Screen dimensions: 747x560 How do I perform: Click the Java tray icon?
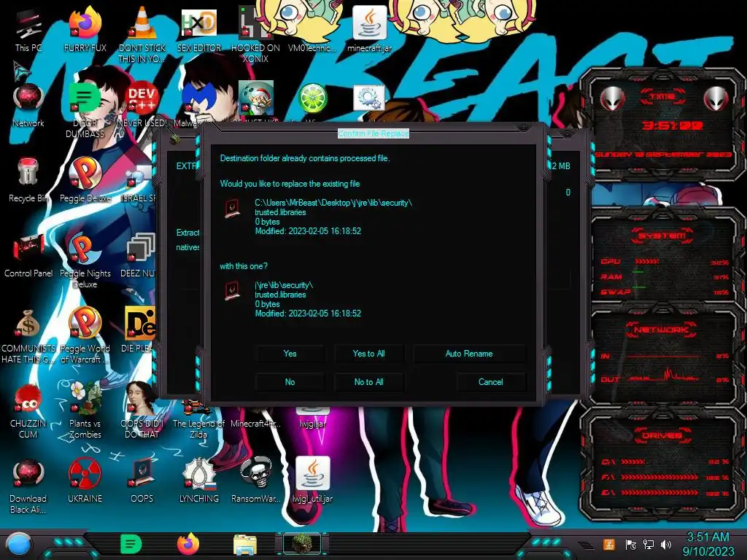(608, 544)
